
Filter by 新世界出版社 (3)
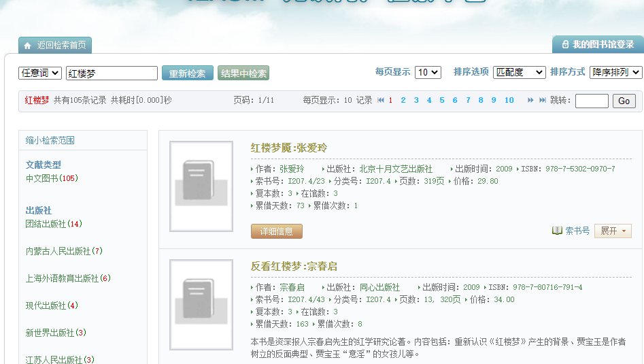pyautogui.click(x=56, y=333)
